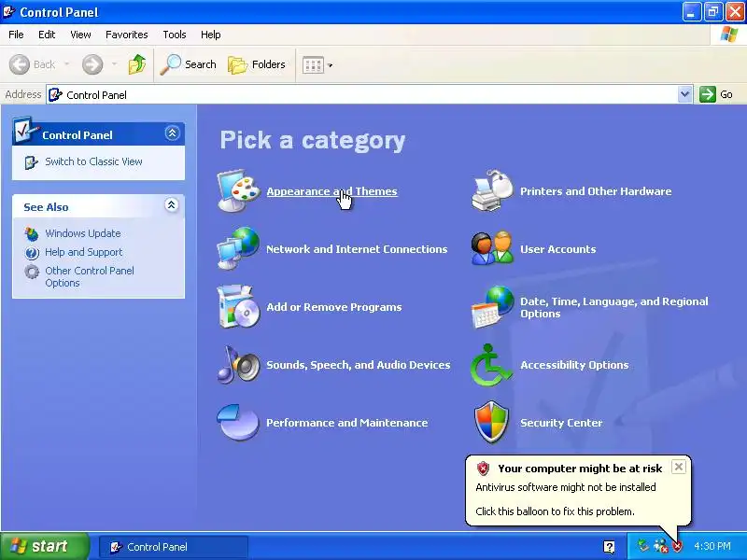This screenshot has width=747, height=560.
Task: Open the View menu
Action: 80,35
